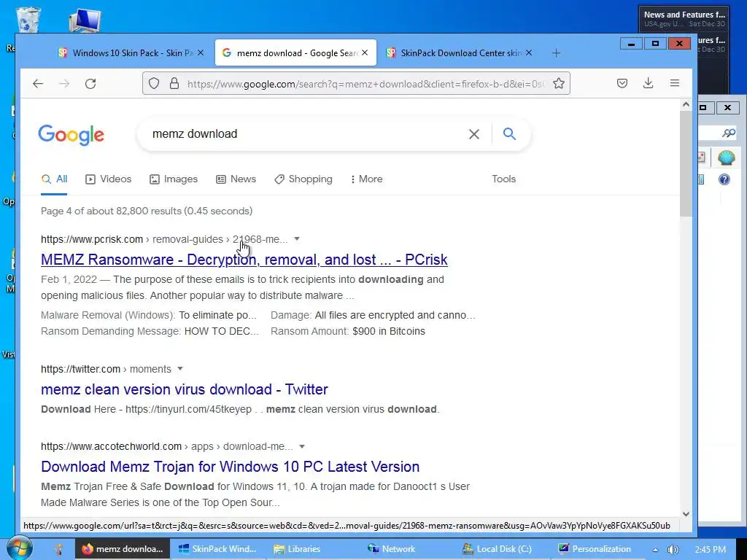The image size is (747, 560).
Task: Close the memz download Google Search tab
Action: tap(365, 52)
